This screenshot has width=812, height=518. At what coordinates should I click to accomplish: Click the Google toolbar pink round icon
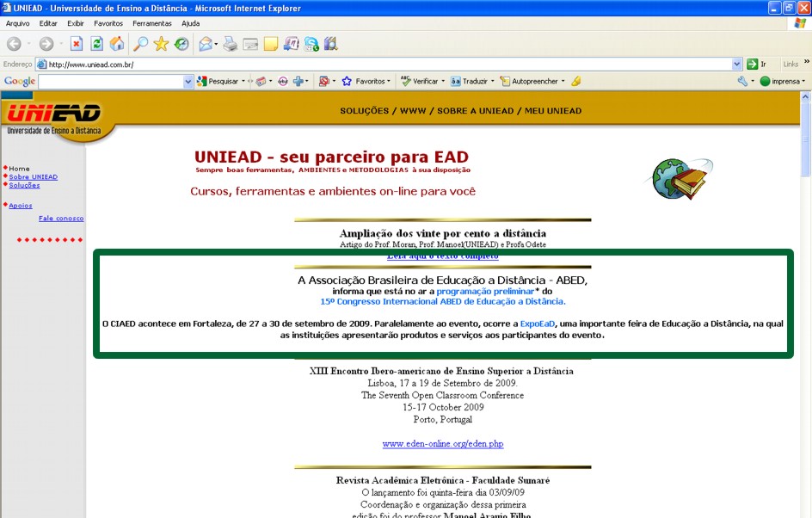(x=283, y=82)
